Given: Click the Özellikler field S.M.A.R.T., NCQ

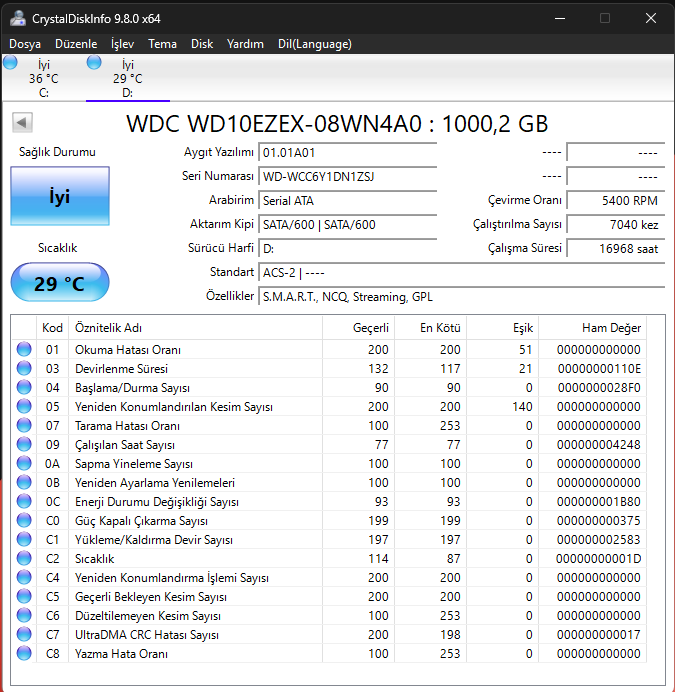Looking at the screenshot, I should [462, 296].
